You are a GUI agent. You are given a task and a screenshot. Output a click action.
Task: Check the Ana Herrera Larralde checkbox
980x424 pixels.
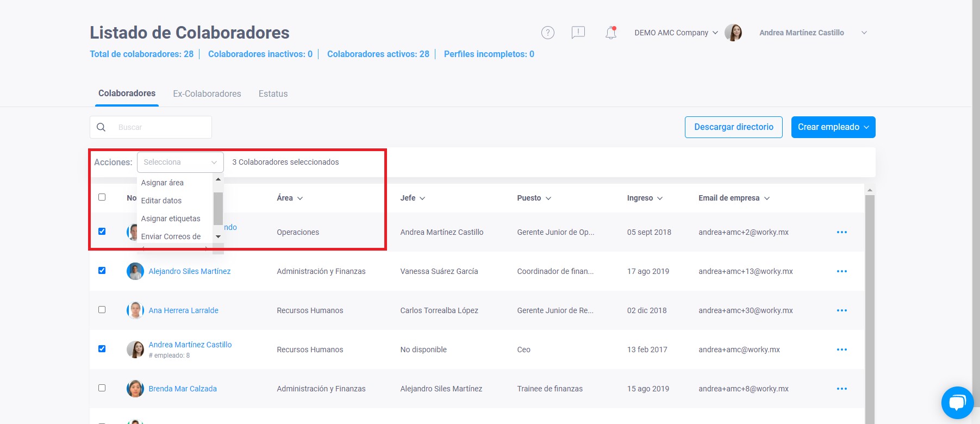point(102,309)
